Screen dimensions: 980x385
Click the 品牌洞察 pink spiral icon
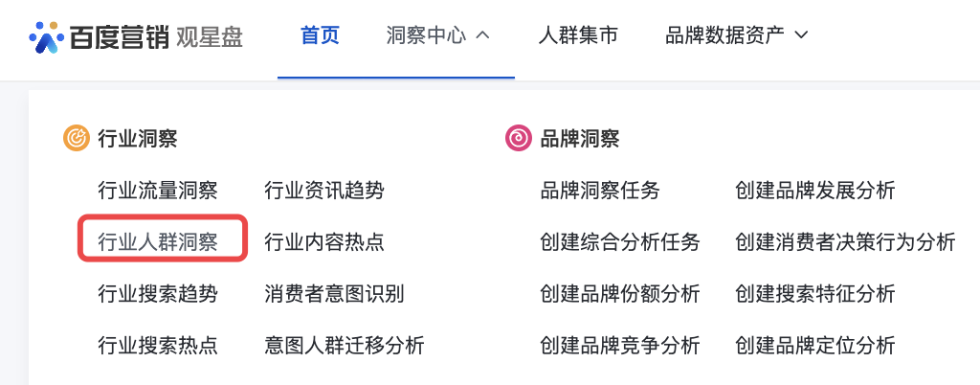(518, 139)
